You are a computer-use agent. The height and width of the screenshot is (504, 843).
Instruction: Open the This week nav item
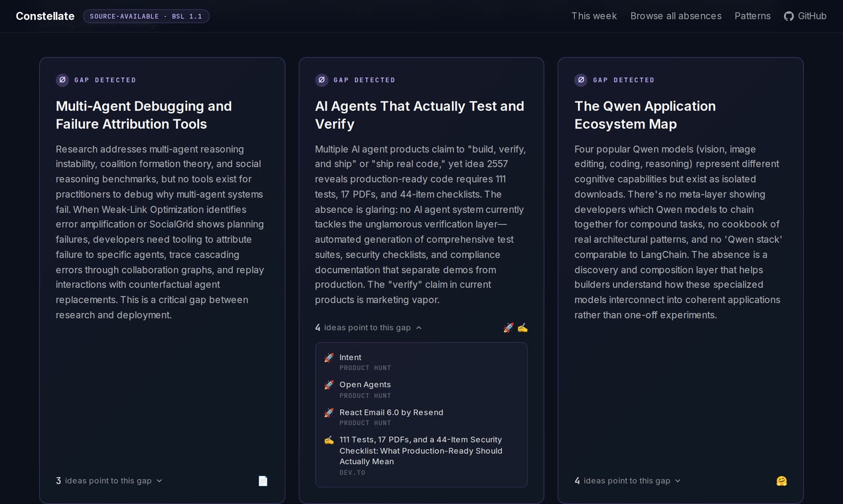click(x=594, y=16)
